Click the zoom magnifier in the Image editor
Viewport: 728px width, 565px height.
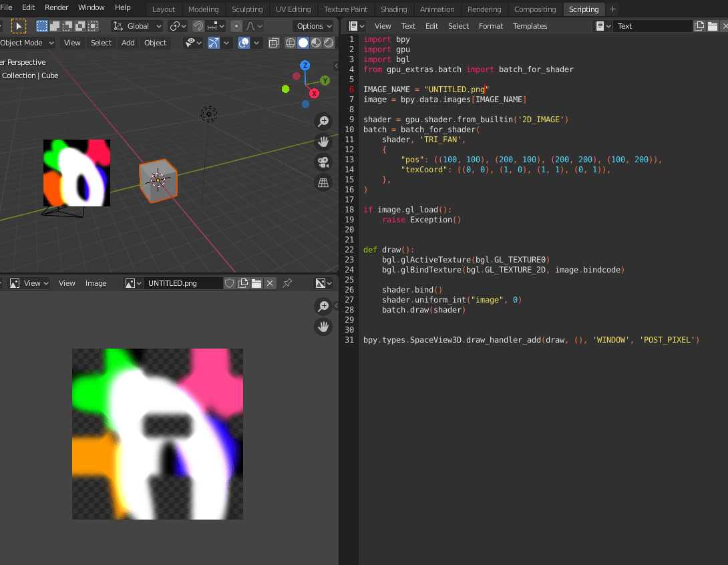tap(323, 307)
